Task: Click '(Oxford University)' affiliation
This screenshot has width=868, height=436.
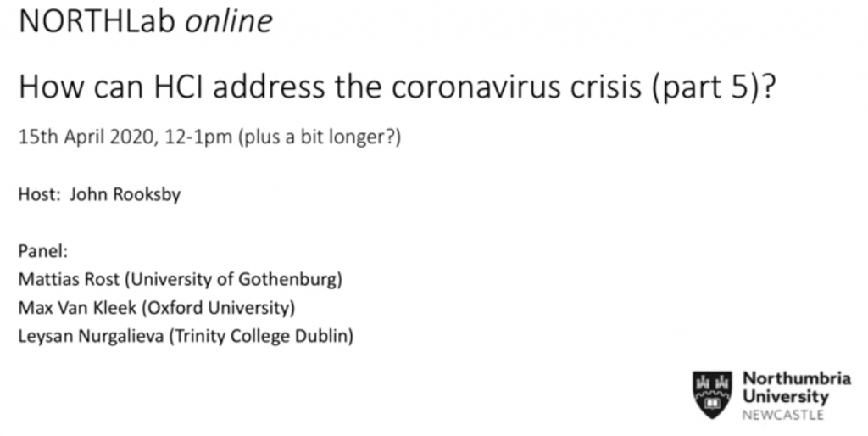Action: point(218,308)
